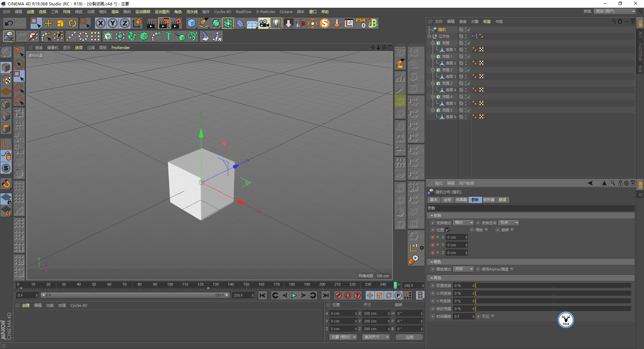Toggle green enable checkmark for 随机
The height and width of the screenshot is (349, 644).
point(469,30)
